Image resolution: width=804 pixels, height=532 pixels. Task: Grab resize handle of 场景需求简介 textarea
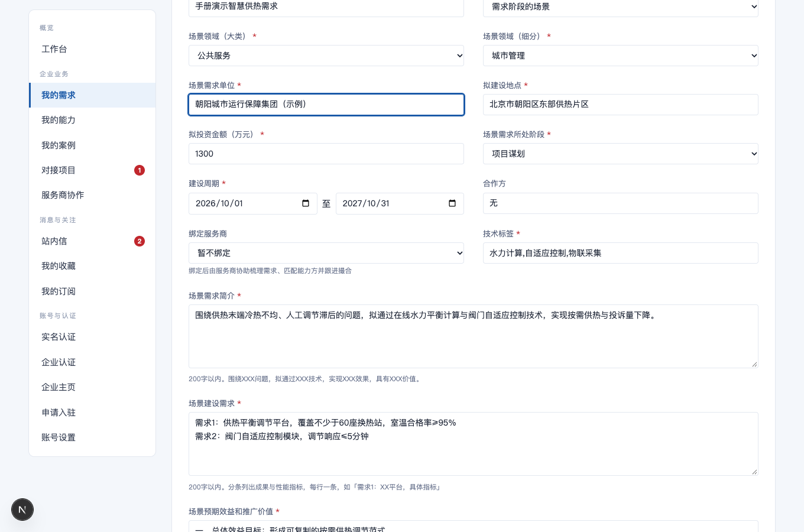[x=754, y=364]
